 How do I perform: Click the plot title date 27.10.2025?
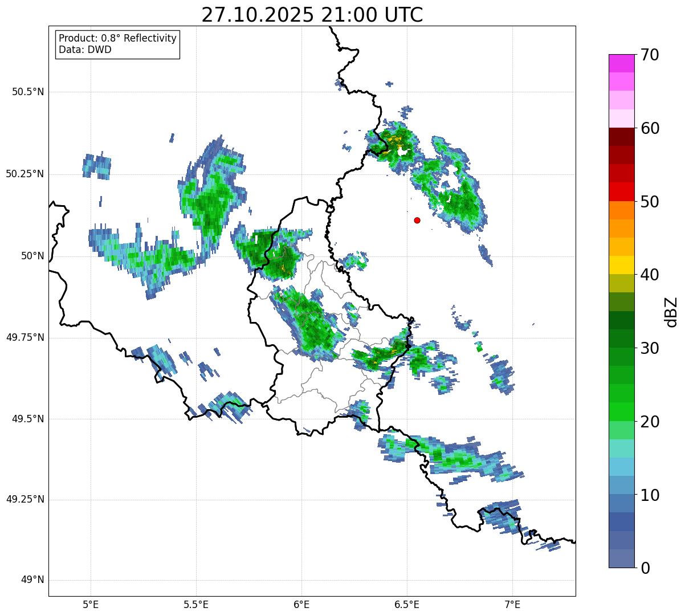click(x=257, y=15)
